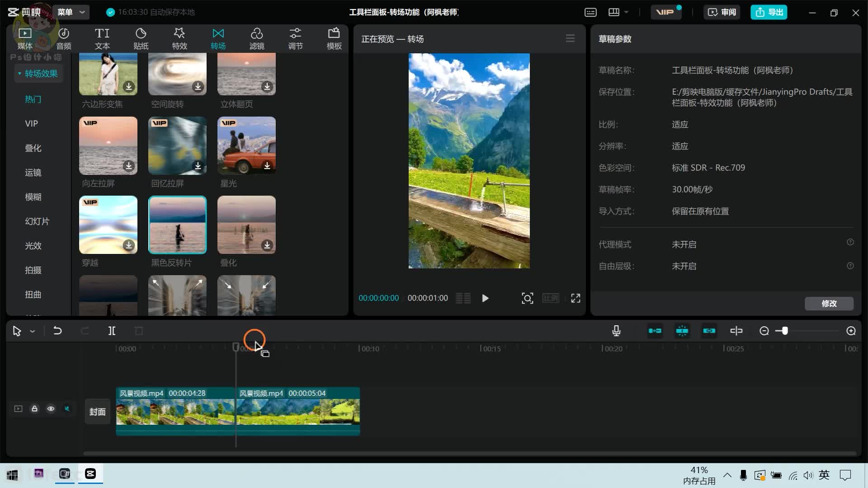The image size is (868, 488).
Task: Toggle preview axis
Action: [x=736, y=331]
